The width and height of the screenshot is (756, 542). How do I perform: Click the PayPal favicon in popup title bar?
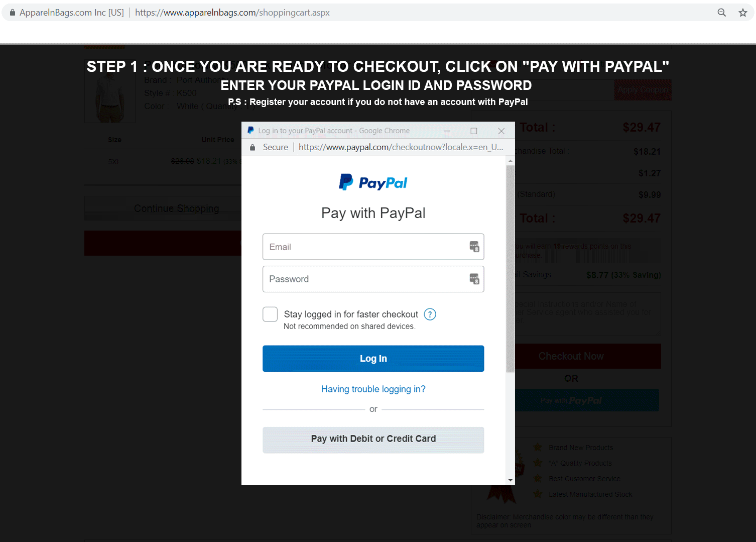[250, 131]
